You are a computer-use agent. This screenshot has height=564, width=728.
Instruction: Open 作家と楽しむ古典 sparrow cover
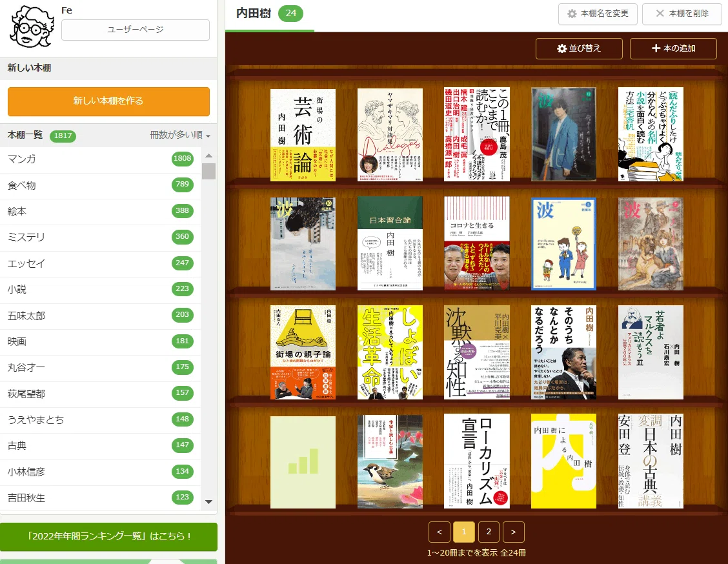click(x=390, y=461)
